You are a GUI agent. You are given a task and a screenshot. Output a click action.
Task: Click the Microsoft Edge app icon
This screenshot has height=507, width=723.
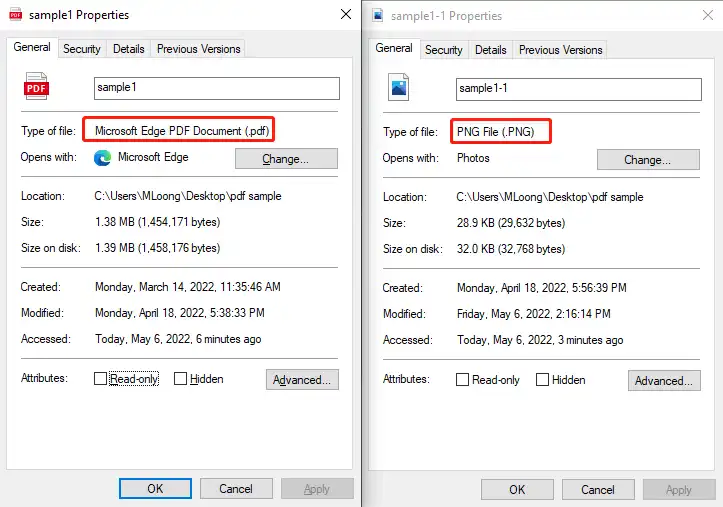tap(102, 158)
